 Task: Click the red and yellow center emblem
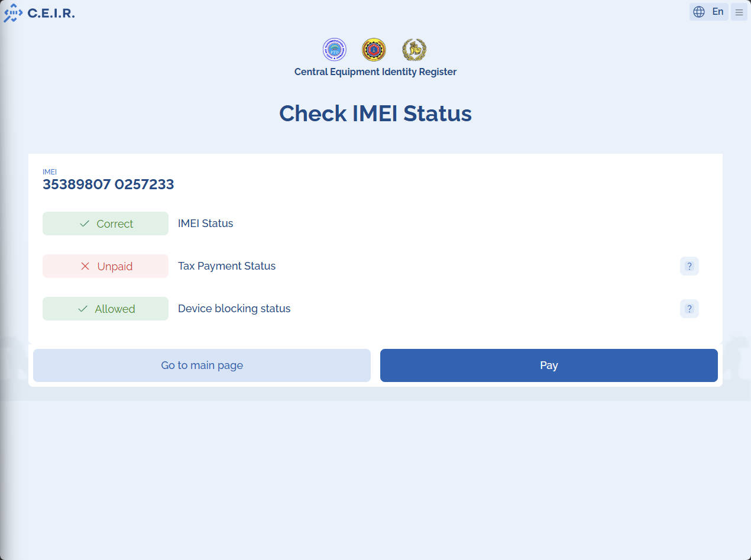(374, 50)
